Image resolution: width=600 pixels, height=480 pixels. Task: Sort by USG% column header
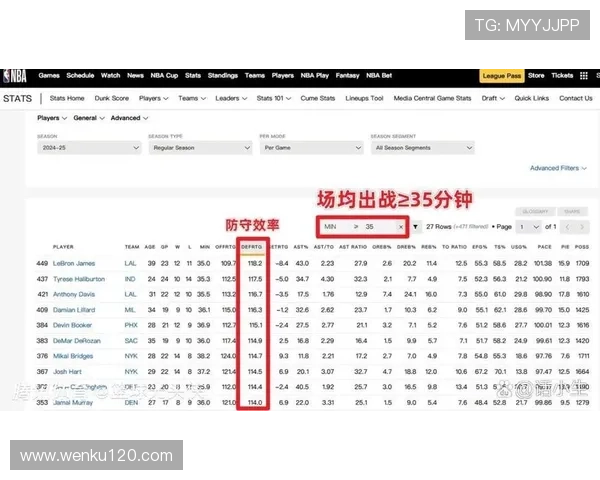(519, 247)
